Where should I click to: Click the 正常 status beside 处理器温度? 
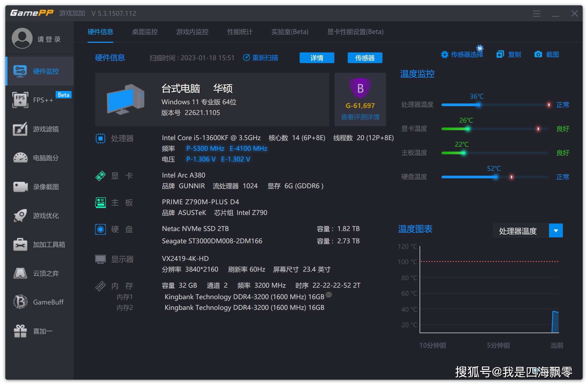click(563, 105)
